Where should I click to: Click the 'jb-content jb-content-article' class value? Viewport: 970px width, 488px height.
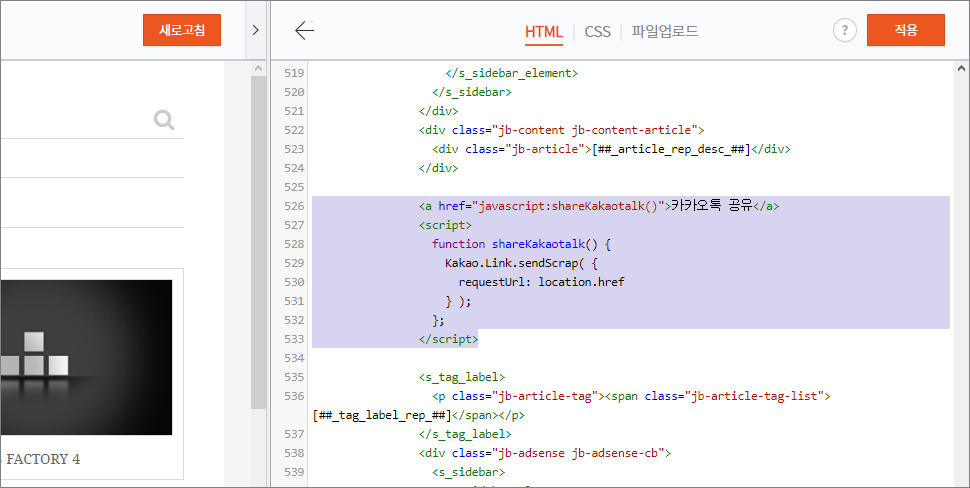595,130
